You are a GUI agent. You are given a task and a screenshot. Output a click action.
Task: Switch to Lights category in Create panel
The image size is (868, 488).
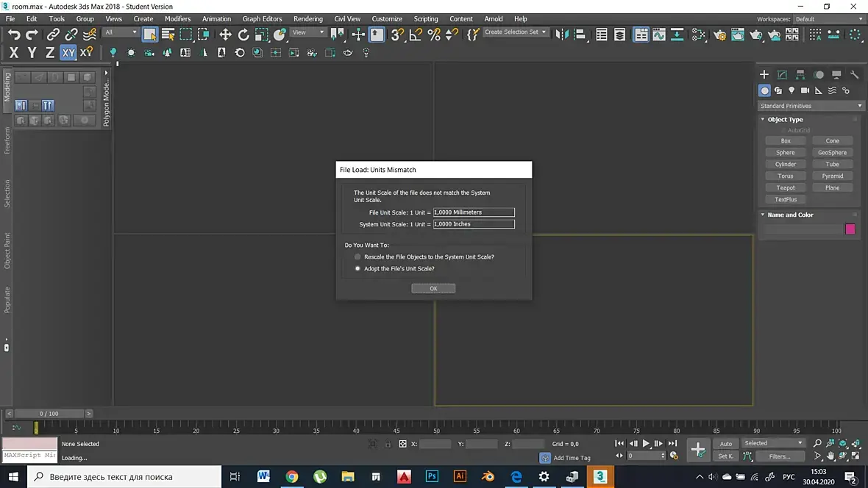(791, 90)
